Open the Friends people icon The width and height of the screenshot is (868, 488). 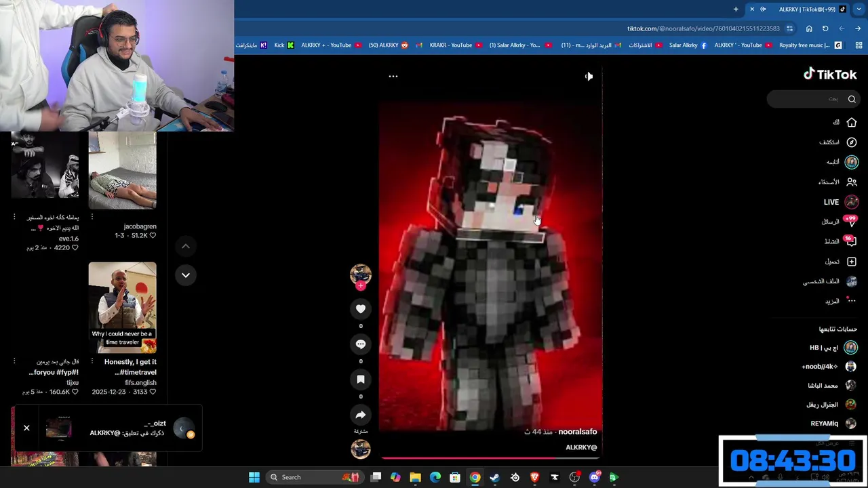pos(852,182)
